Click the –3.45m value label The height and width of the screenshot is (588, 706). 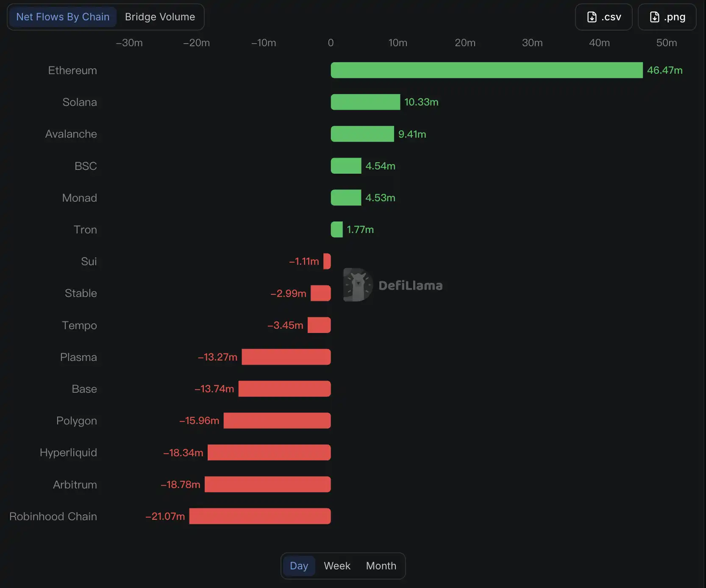tap(285, 325)
